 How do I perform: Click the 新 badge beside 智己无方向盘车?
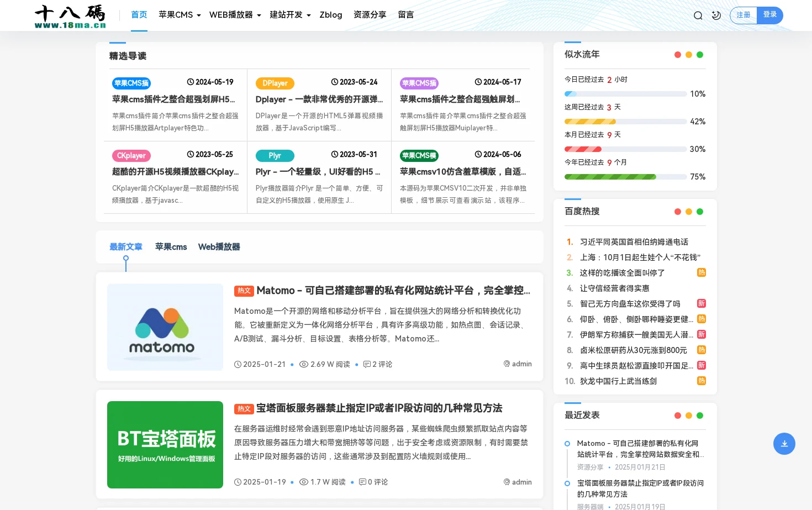pos(702,303)
